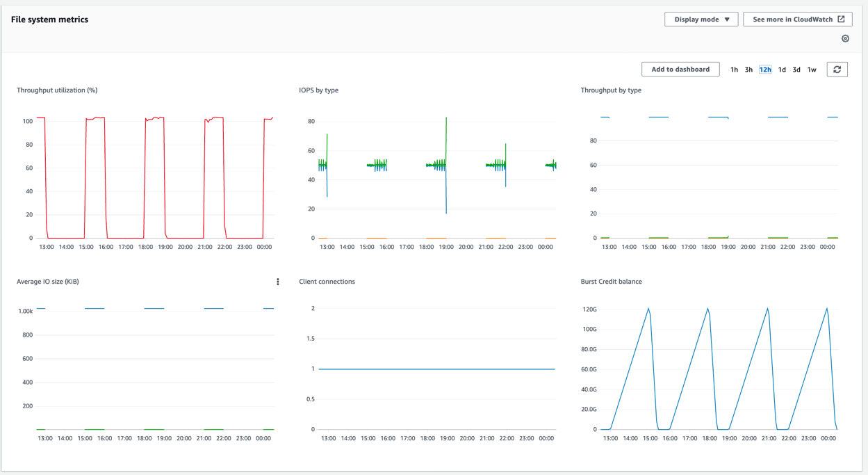The image size is (868, 475).
Task: Open the Average IO size chart options menu
Action: (277, 282)
